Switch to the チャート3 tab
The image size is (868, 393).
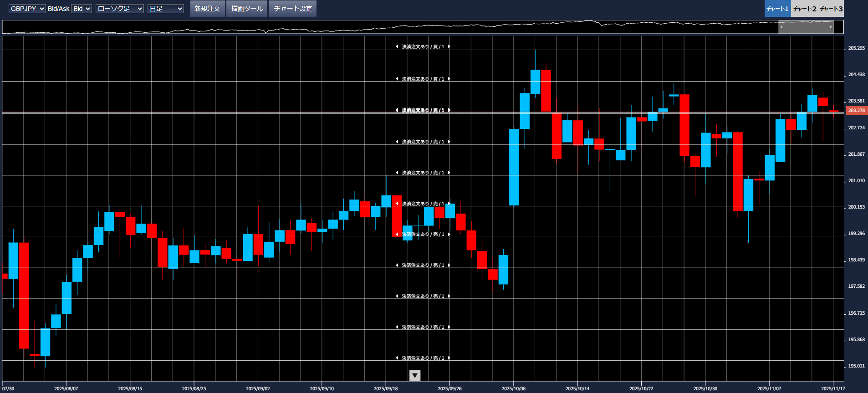[831, 9]
